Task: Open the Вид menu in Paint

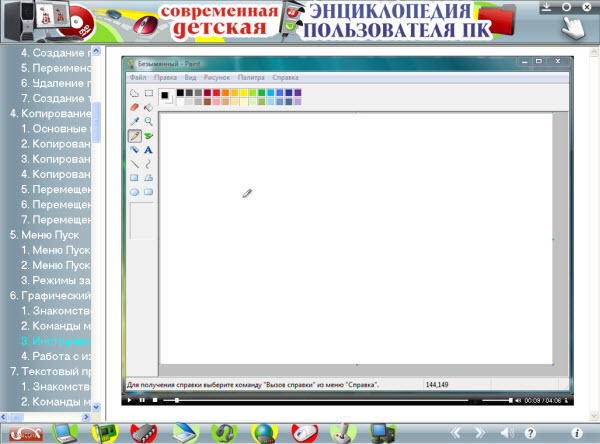Action: coord(190,77)
